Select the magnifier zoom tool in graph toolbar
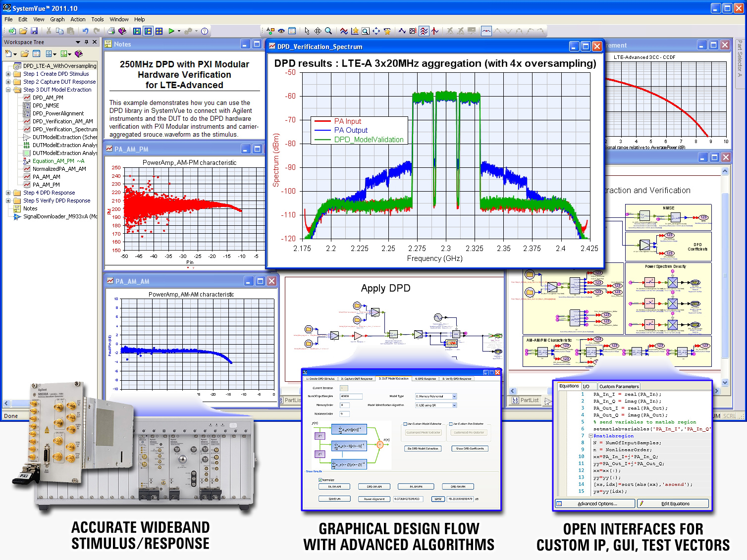Screen dimensions: 747x560 pos(328,31)
